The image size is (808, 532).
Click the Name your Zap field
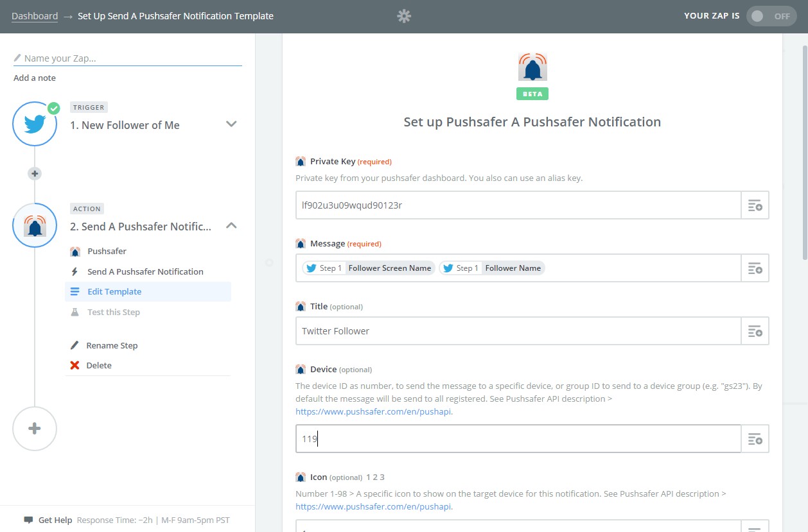(x=127, y=58)
